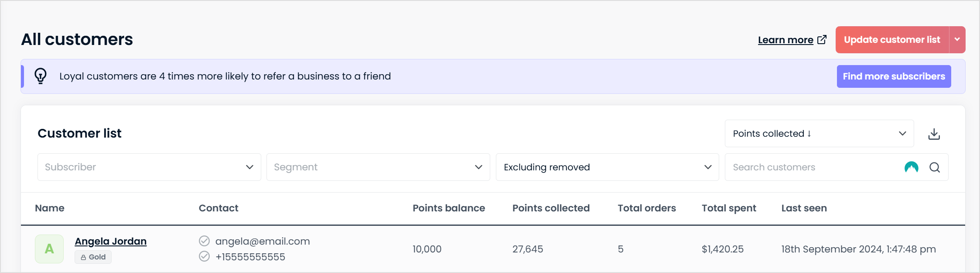Expand the Subscriber filter dropdown
980x273 pixels.
(x=149, y=167)
